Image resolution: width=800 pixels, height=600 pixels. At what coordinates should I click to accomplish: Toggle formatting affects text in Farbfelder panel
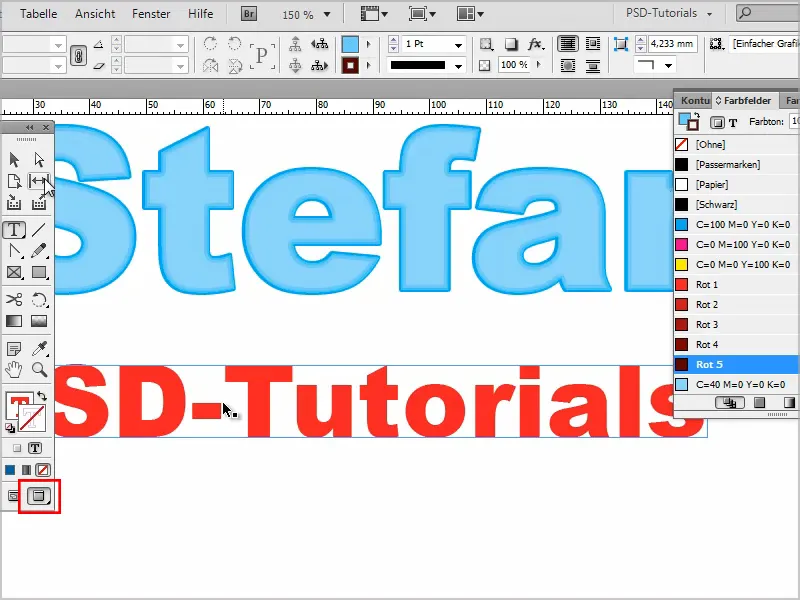(733, 122)
